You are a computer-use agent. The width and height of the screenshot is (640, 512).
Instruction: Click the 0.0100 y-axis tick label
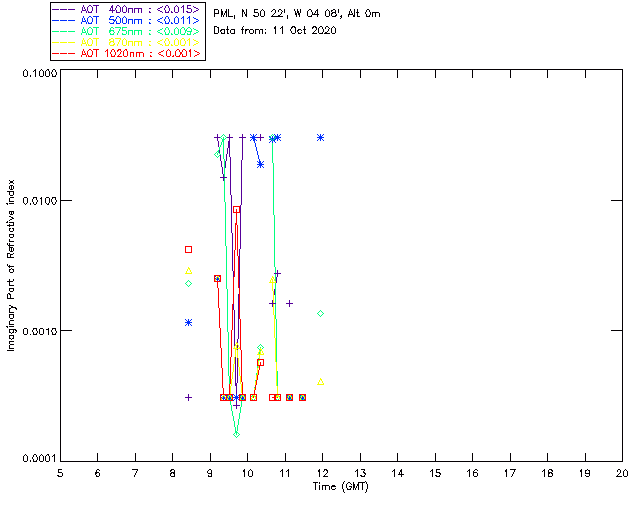(39, 201)
